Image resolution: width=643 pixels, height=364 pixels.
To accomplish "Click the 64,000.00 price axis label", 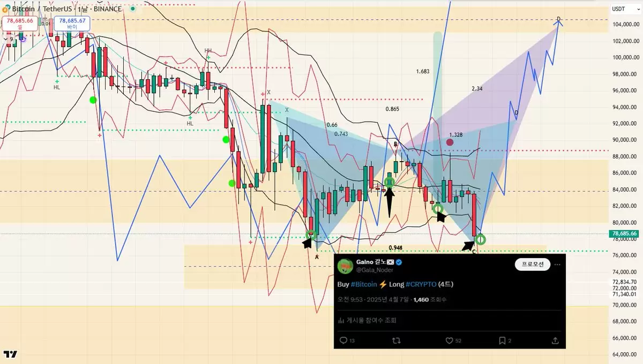I will click(x=625, y=354).
